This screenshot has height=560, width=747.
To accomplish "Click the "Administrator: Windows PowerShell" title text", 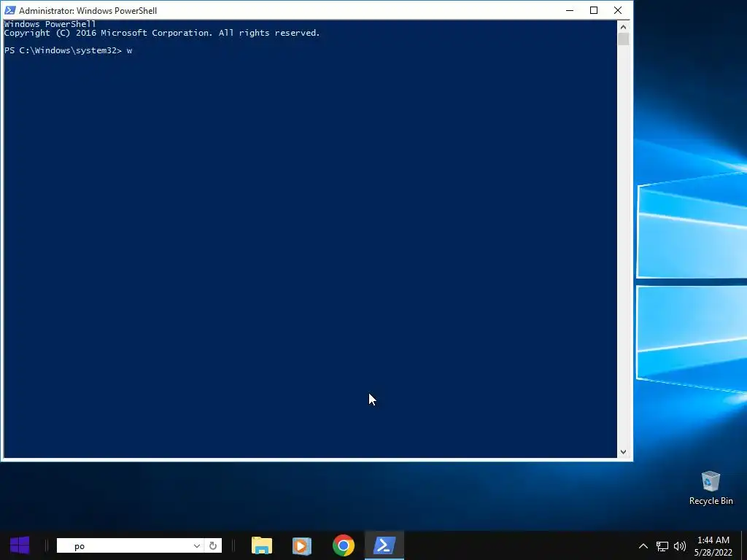I will pos(88,10).
